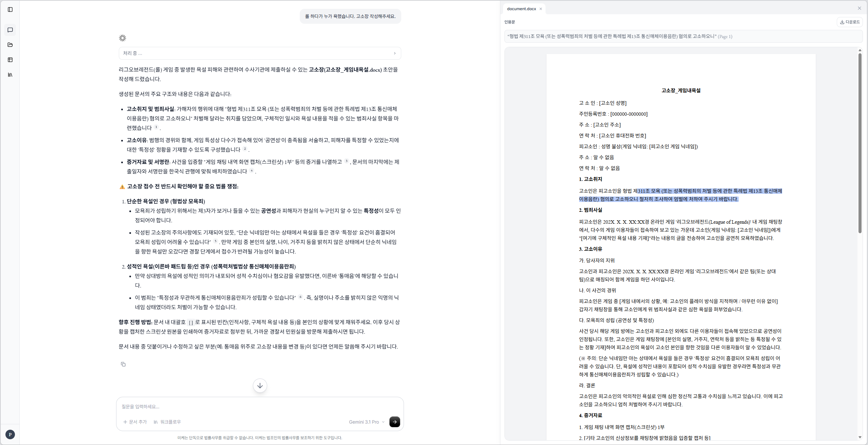Screen dimensions: 868x445
Task: Download the document with 다운로드 button
Action: pyautogui.click(x=850, y=22)
